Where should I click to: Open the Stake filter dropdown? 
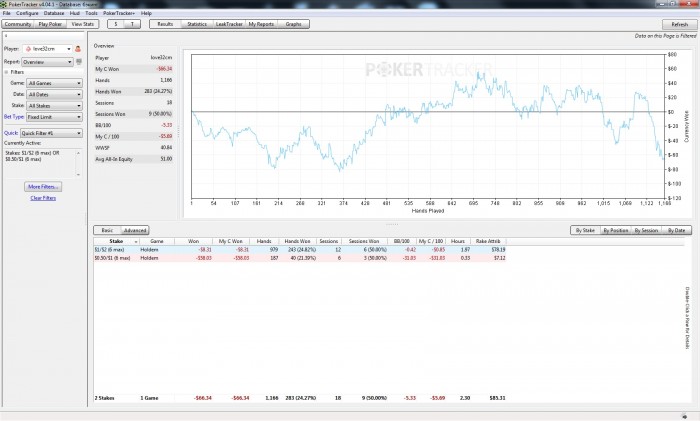(54, 106)
